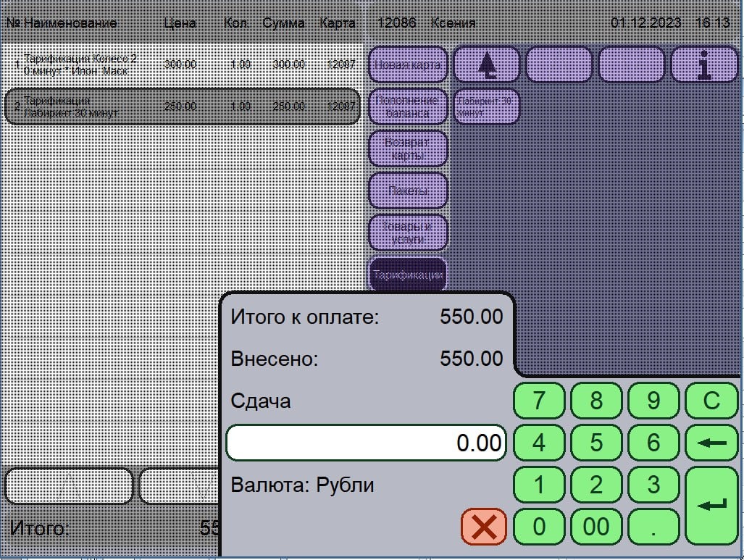The image size is (744, 560).
Task: Tap digit 6 on keypad
Action: coord(654,443)
